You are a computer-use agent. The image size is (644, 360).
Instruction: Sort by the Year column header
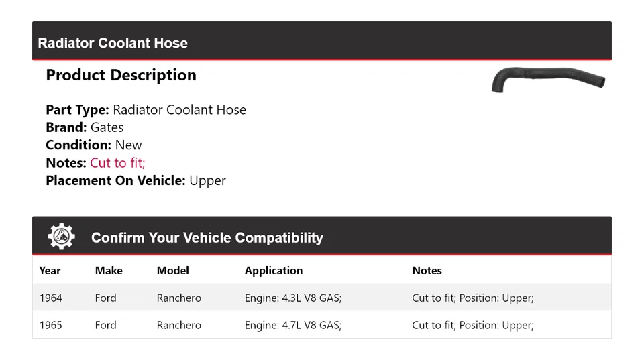point(50,271)
